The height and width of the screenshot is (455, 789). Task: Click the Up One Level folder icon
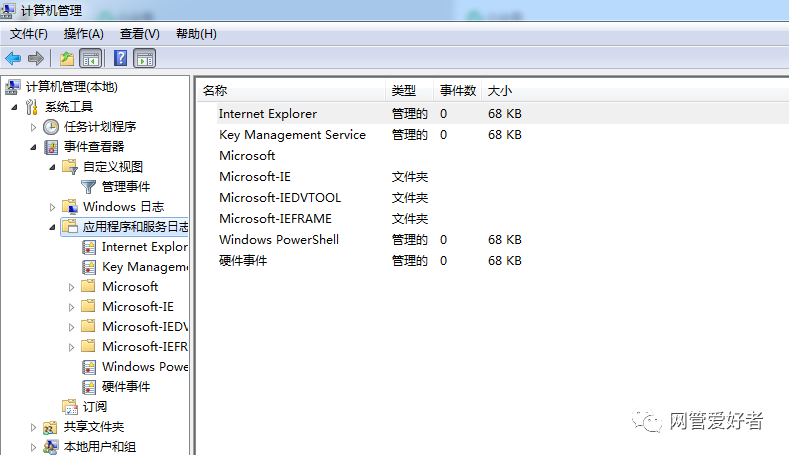click(66, 58)
